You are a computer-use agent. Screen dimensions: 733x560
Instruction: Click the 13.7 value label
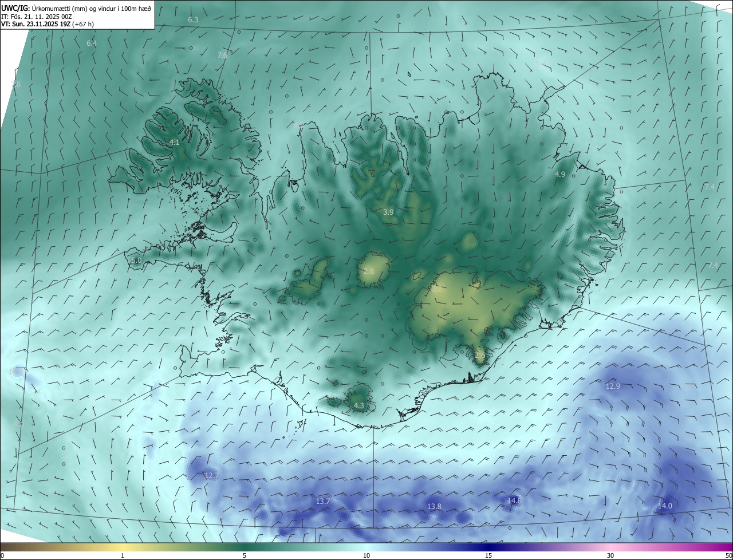coord(323,502)
